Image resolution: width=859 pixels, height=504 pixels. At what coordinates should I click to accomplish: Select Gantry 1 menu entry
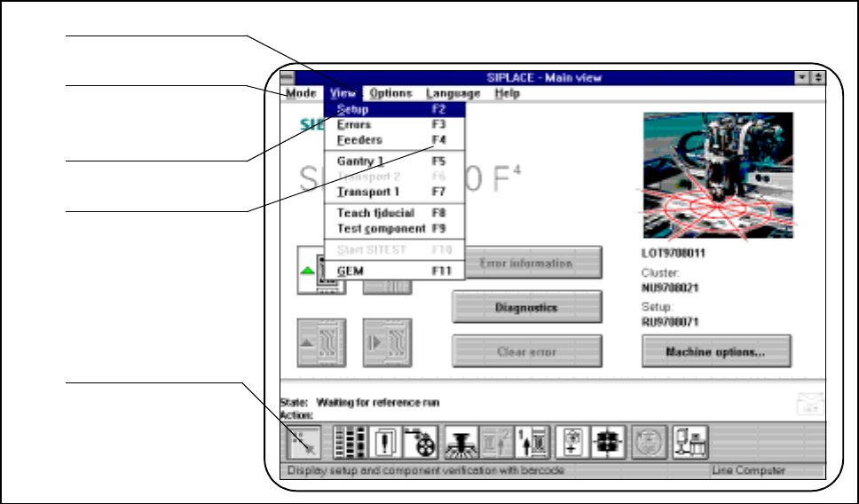point(394,161)
